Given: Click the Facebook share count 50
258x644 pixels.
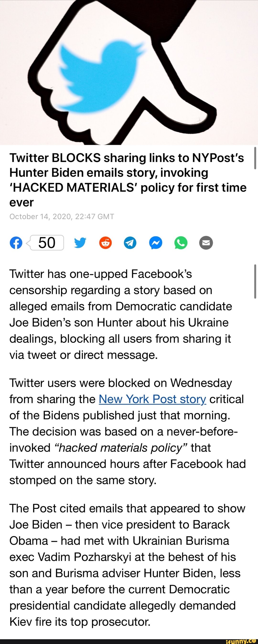Looking at the screenshot, I should 47,242.
